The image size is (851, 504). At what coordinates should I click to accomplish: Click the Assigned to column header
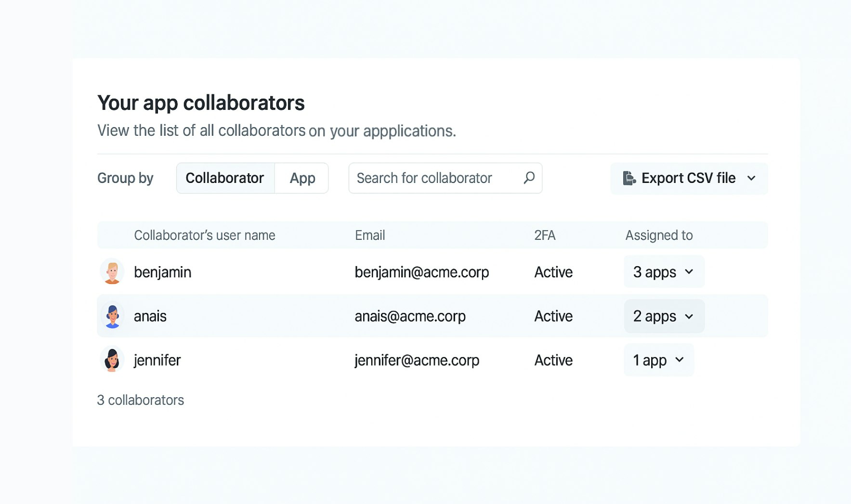658,235
